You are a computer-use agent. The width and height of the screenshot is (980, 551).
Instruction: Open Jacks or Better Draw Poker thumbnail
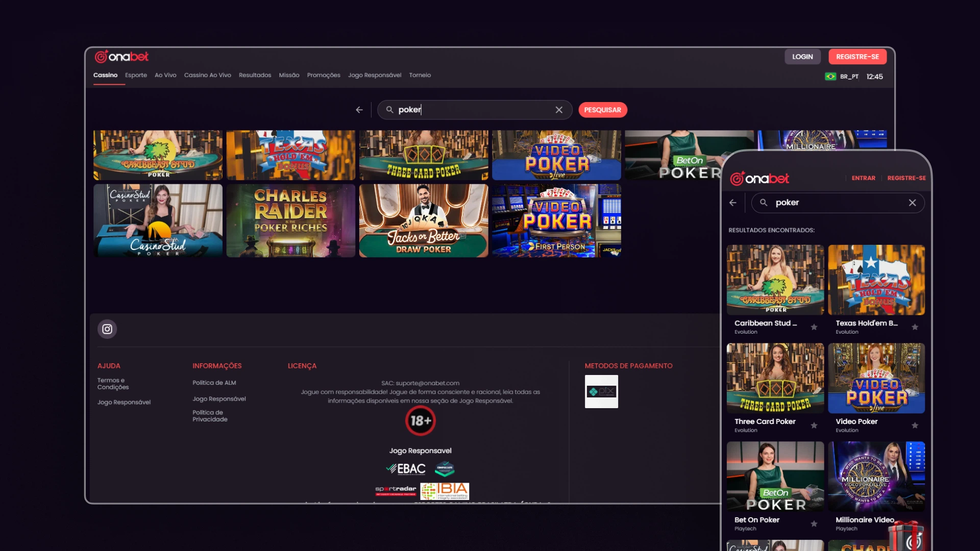[x=424, y=220]
